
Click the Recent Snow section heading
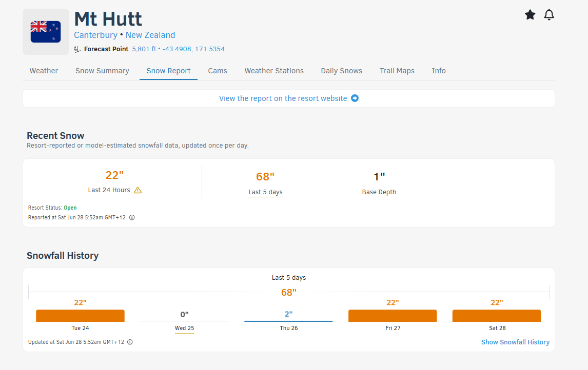(55, 136)
